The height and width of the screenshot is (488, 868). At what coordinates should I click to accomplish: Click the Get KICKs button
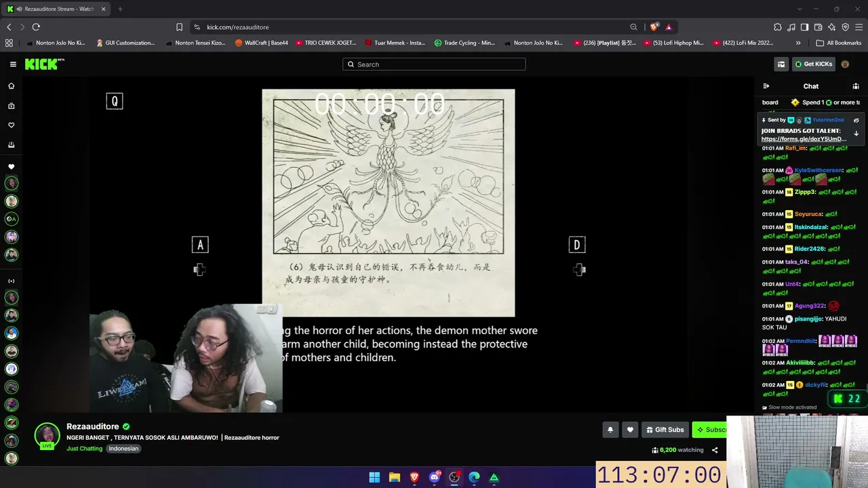[x=814, y=64]
